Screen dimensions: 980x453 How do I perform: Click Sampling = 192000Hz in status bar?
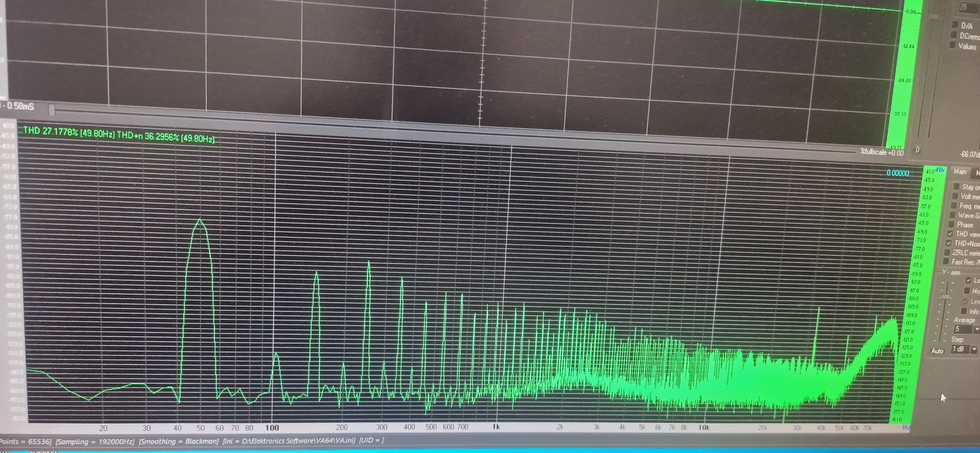click(95, 442)
